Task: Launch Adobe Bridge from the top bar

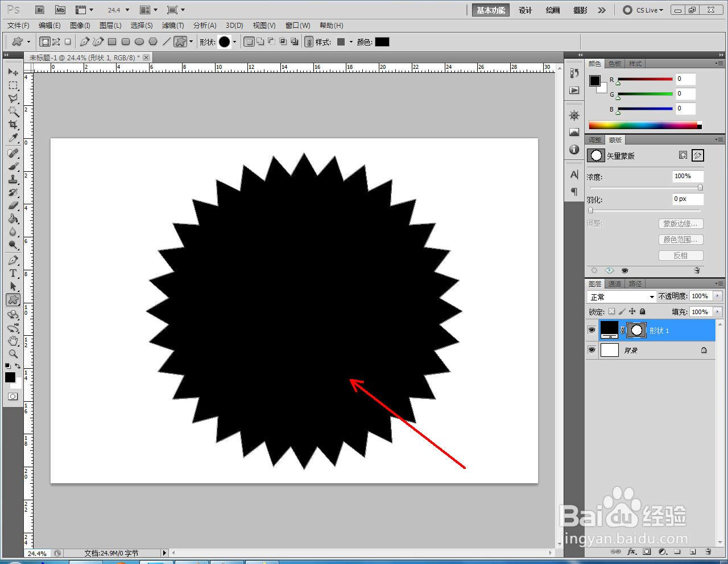Action: pyautogui.click(x=39, y=10)
